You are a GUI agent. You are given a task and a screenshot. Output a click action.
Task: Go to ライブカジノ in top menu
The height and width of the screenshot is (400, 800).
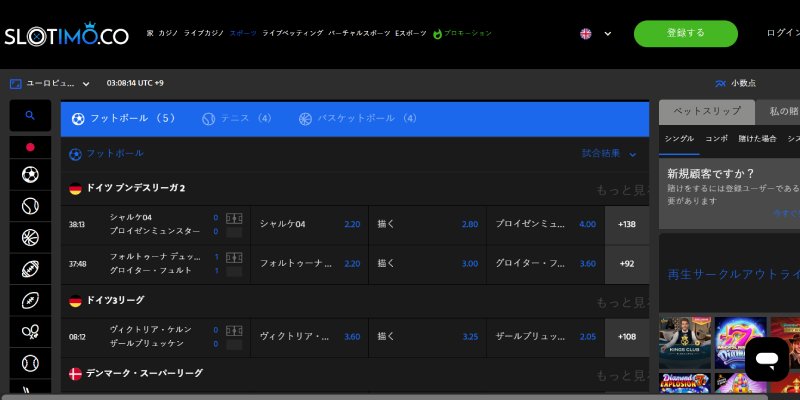pos(204,33)
